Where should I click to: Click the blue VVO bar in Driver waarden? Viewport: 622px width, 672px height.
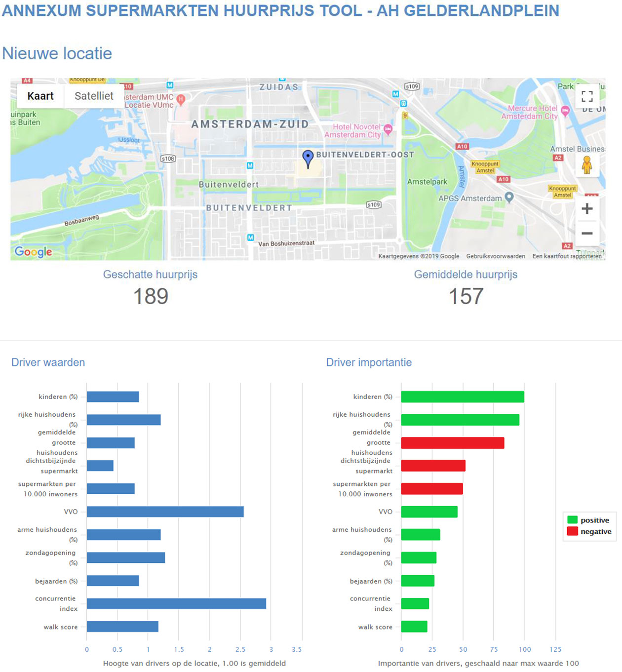[x=165, y=512]
